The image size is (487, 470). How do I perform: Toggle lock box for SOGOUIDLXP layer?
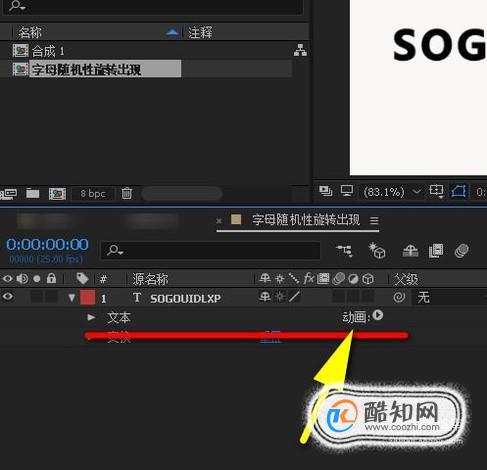click(x=51, y=297)
